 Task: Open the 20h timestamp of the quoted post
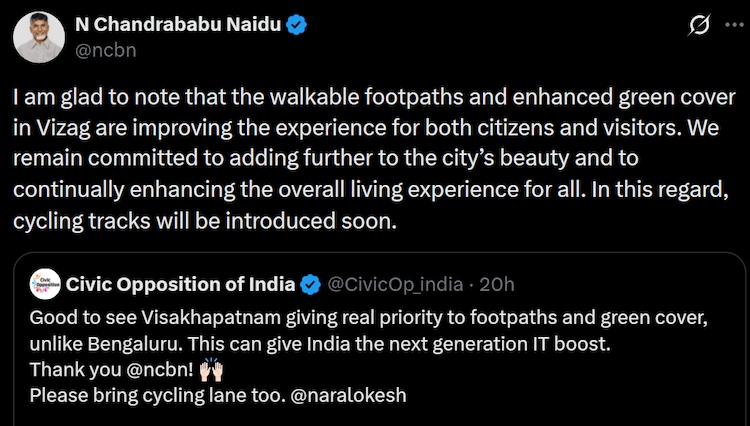pyautogui.click(x=497, y=284)
